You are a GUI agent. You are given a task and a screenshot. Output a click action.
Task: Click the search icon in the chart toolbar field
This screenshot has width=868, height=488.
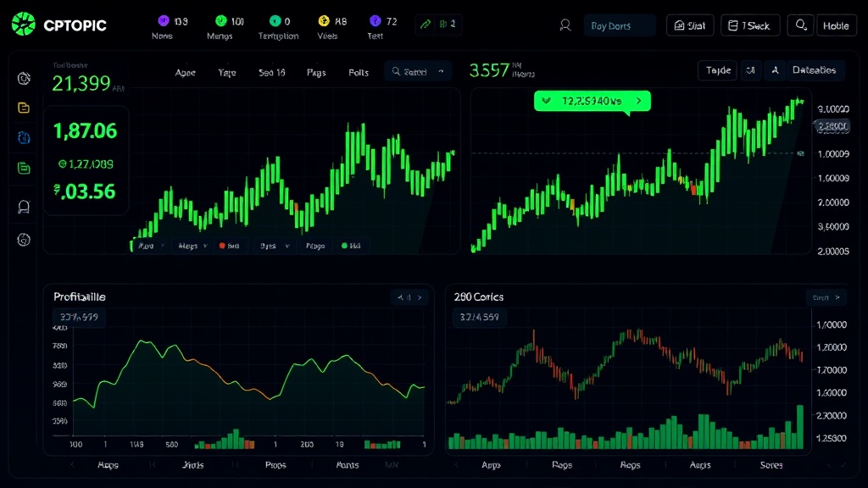(x=396, y=71)
